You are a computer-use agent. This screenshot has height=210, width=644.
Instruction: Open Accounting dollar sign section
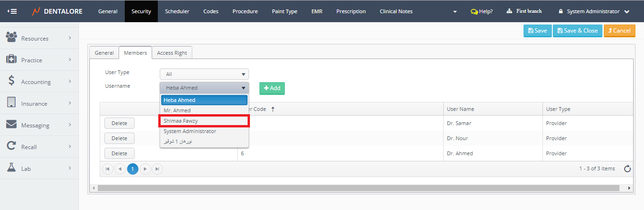click(x=39, y=82)
